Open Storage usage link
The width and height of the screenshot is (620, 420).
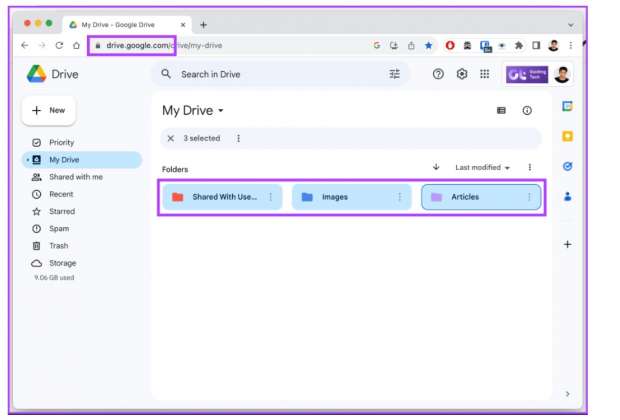tap(62, 263)
